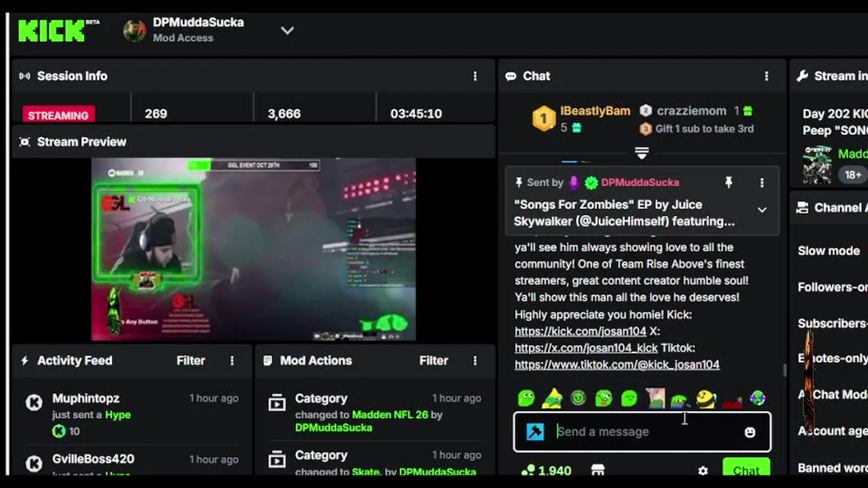Expand the pinned Songs For Zombies message
The width and height of the screenshot is (868, 488).
click(762, 210)
